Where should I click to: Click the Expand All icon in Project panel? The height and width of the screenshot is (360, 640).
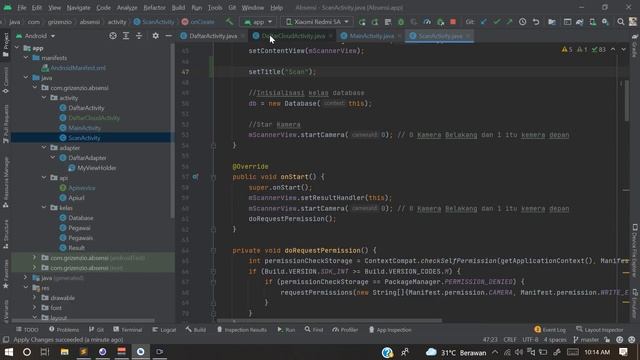[x=126, y=36]
